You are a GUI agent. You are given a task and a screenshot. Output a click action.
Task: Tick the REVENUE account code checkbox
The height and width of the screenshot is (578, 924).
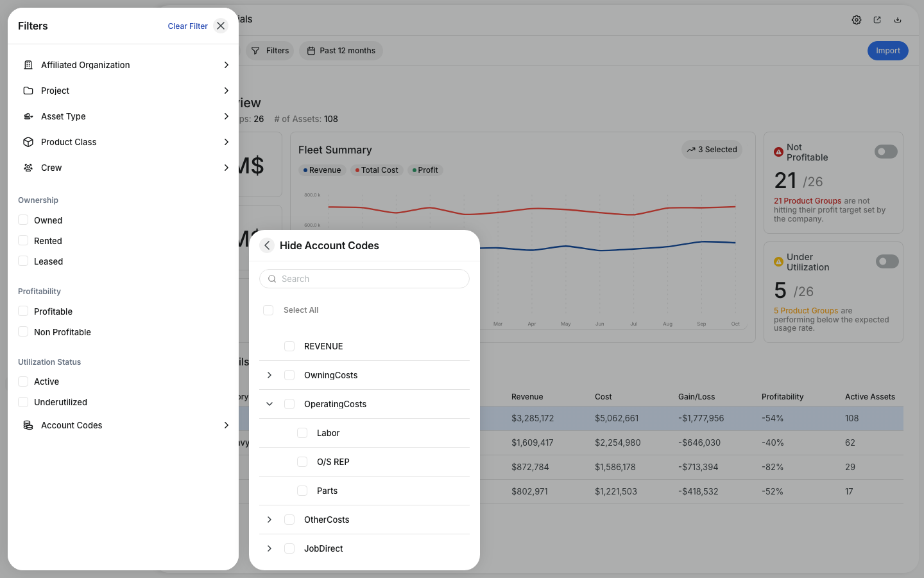(289, 346)
